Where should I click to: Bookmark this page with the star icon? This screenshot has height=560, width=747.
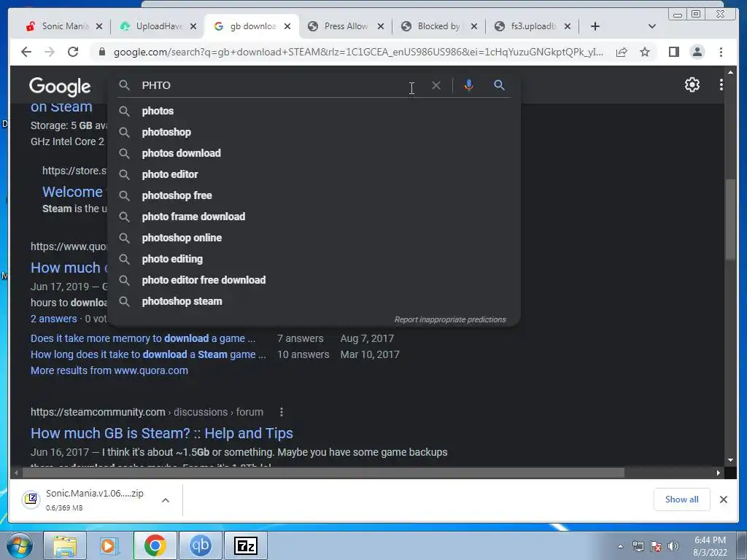645,52
